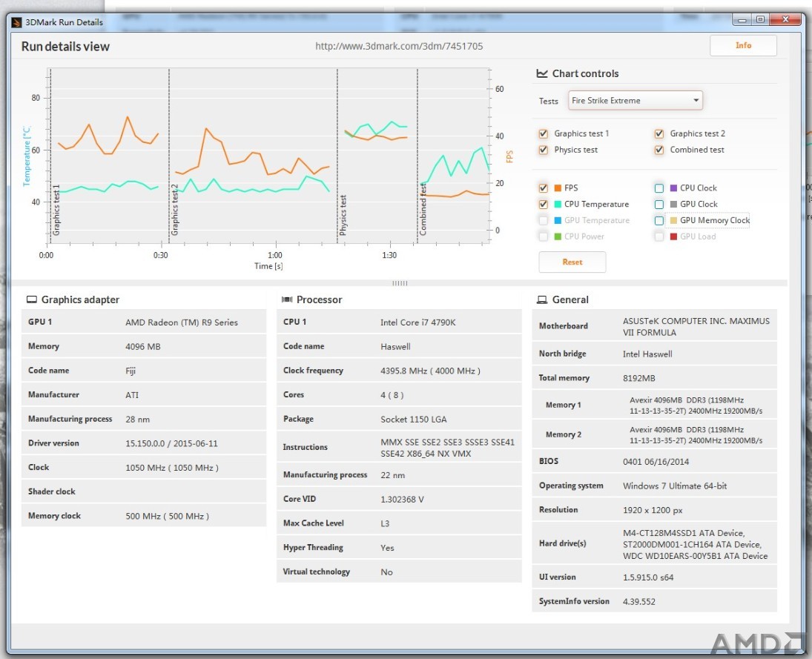812x659 pixels.
Task: Click the Chart controls graph icon
Action: [x=541, y=73]
